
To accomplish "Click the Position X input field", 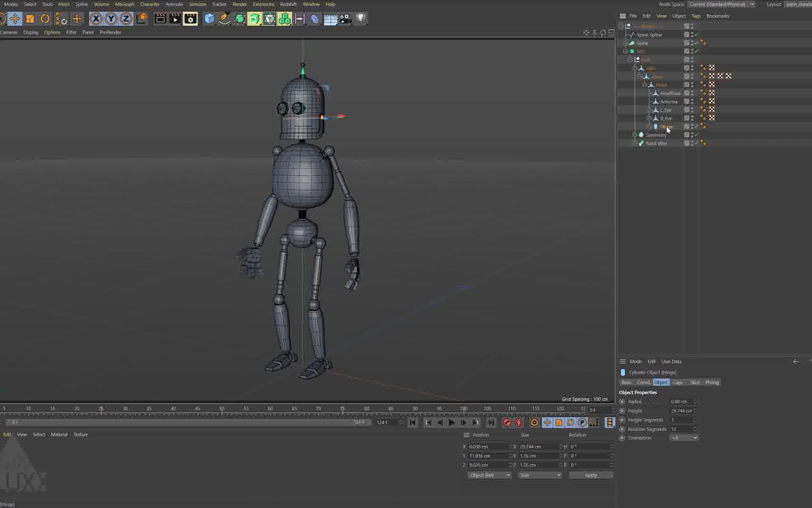I will coord(484,446).
